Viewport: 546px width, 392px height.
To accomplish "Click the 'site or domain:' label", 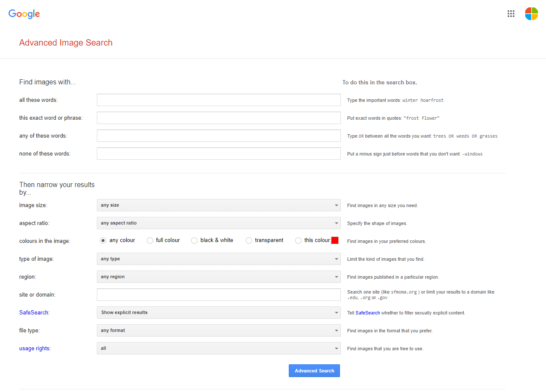I will [37, 294].
